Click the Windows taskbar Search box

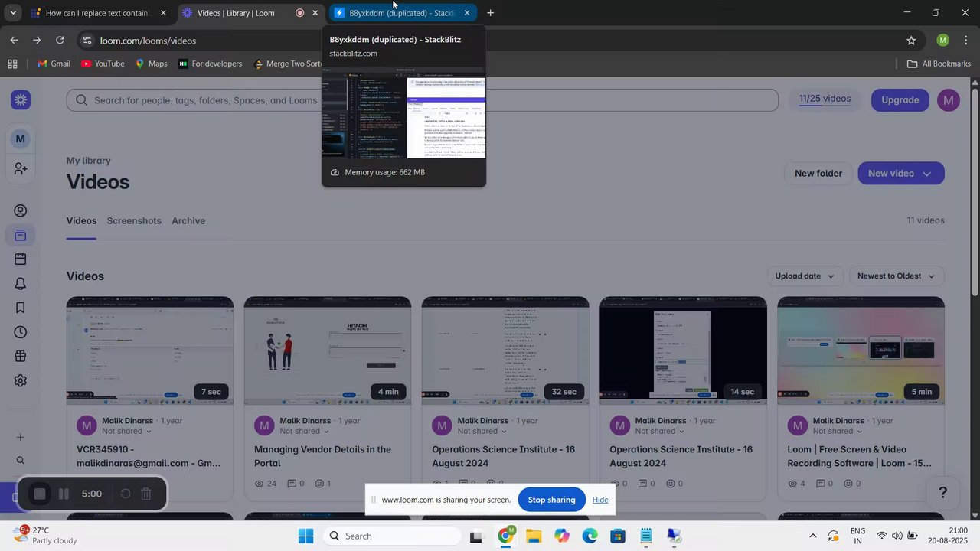(392, 536)
